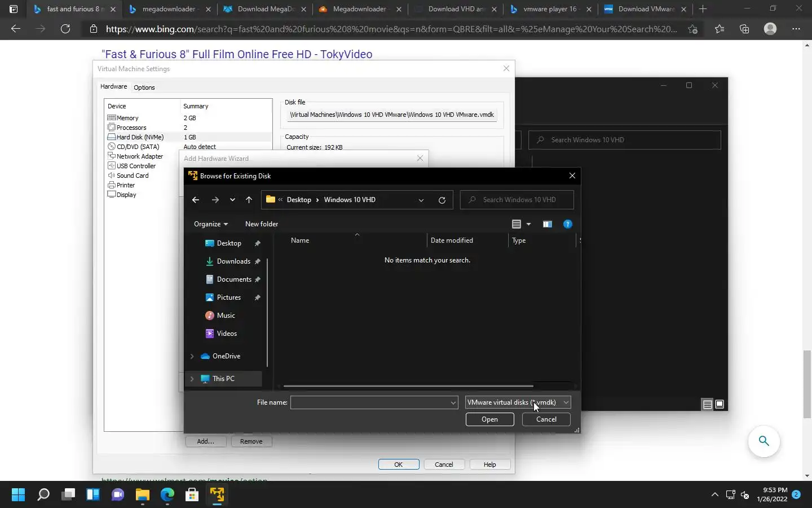Select Pictures in the navigation pane

tap(229, 297)
